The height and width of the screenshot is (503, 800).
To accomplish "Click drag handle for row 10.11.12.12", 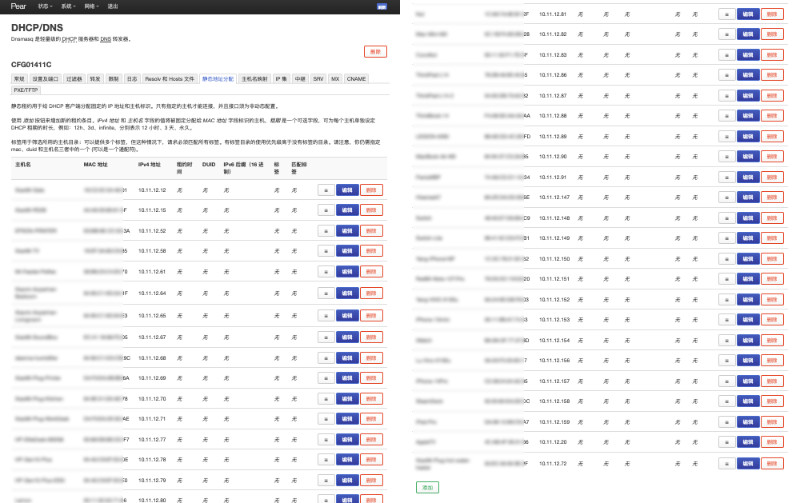I will (x=326, y=190).
